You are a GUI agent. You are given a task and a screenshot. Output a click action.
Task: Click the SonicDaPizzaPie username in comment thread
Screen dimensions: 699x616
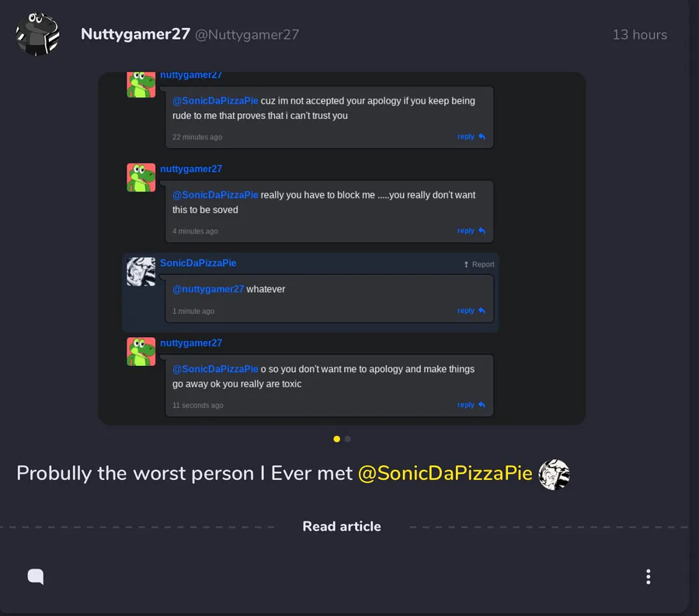pyautogui.click(x=198, y=263)
